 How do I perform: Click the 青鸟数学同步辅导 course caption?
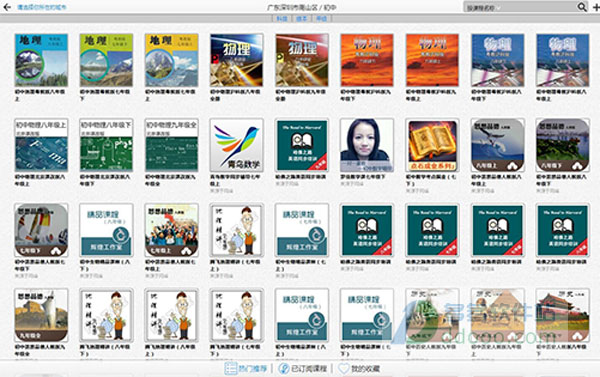pyautogui.click(x=235, y=180)
